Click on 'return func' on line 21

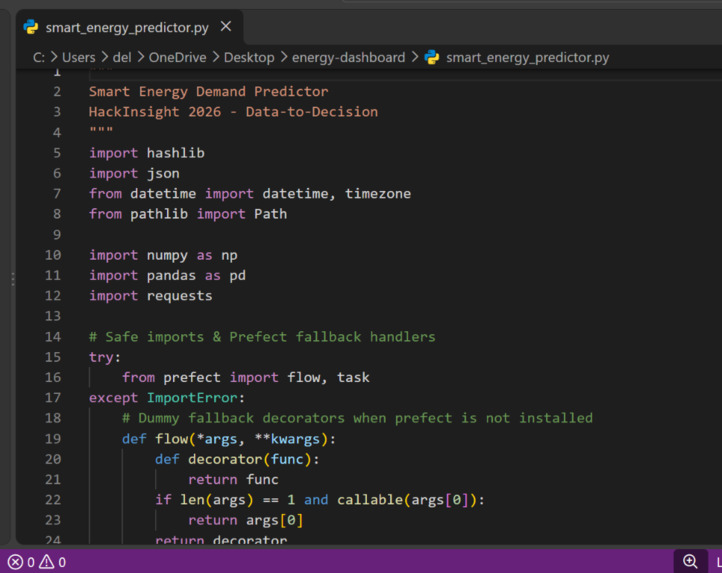pos(233,479)
